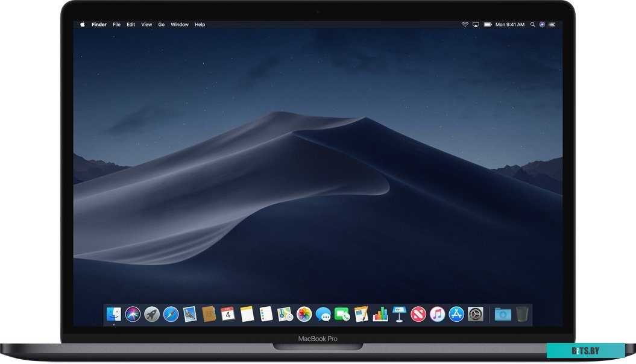This screenshot has width=636, height=364.
Task: Open Spotlight search magnifier
Action: pyautogui.click(x=532, y=24)
